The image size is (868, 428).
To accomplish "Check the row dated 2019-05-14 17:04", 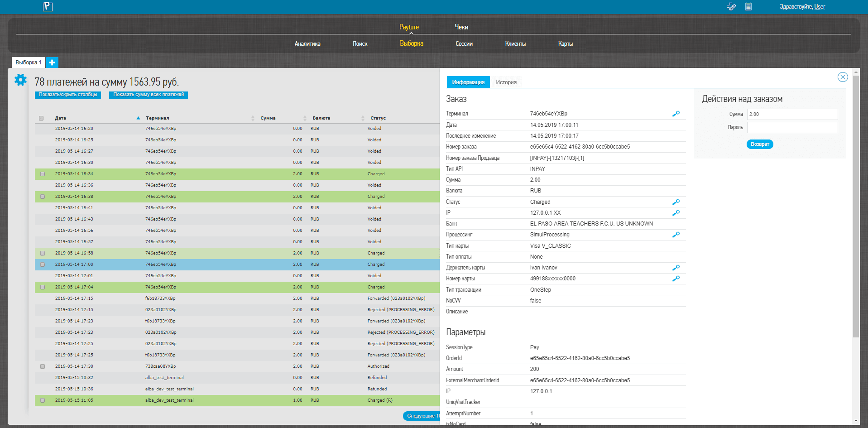I will (43, 287).
